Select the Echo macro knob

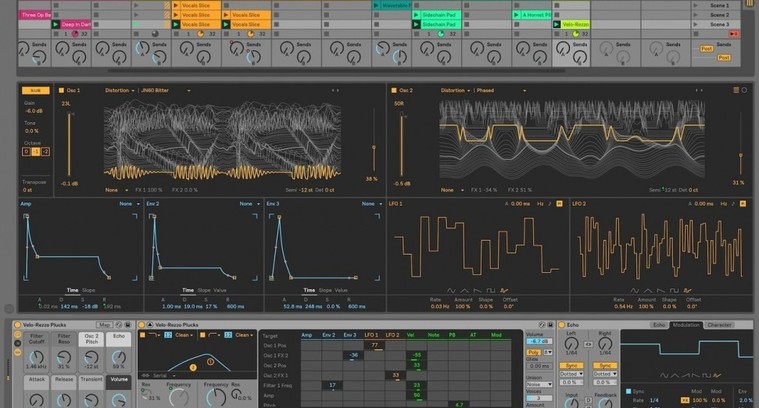click(119, 358)
